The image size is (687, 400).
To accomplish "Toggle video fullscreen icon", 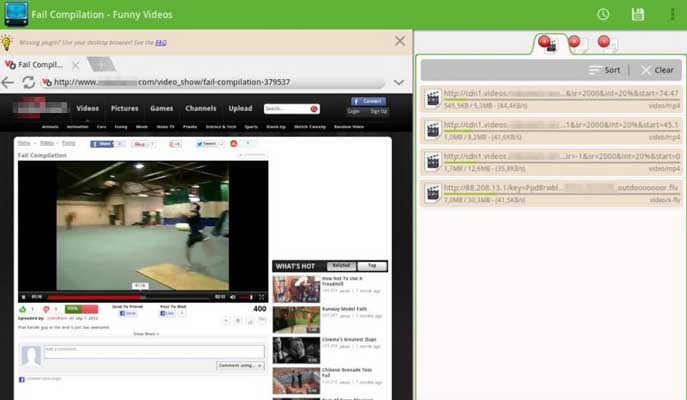I will click(262, 297).
